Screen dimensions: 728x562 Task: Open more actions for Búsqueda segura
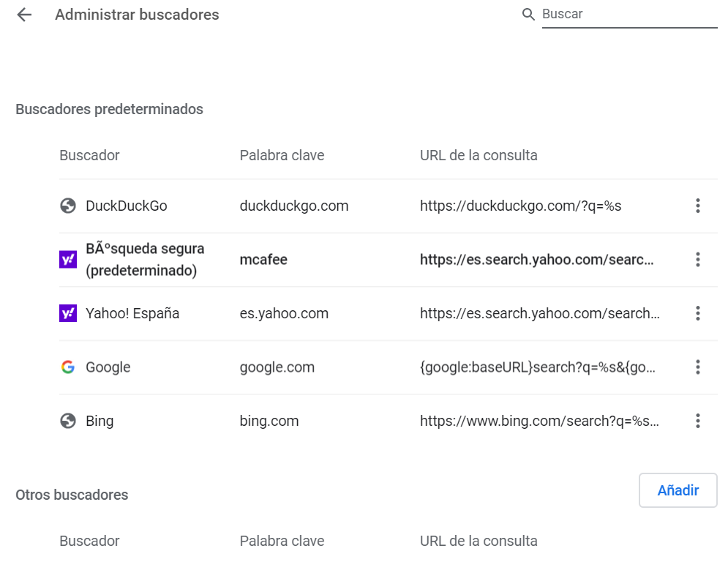[x=697, y=260]
